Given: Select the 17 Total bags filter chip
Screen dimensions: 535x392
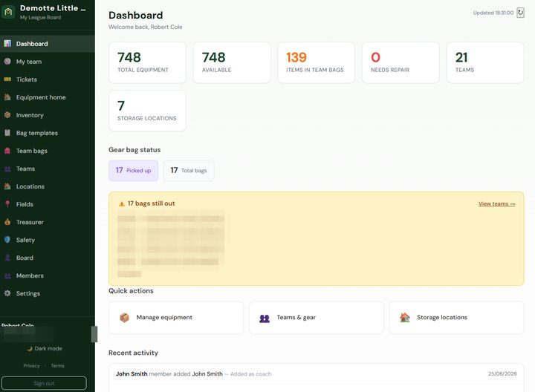Looking at the screenshot, I should [x=189, y=171].
